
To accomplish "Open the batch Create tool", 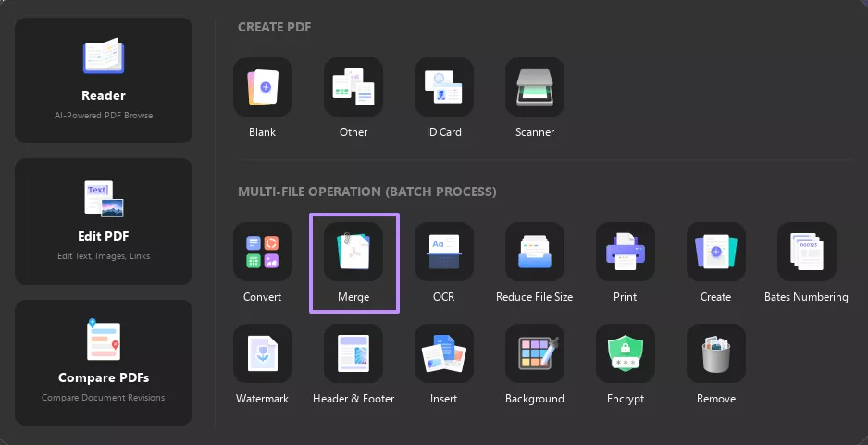I will 716,252.
